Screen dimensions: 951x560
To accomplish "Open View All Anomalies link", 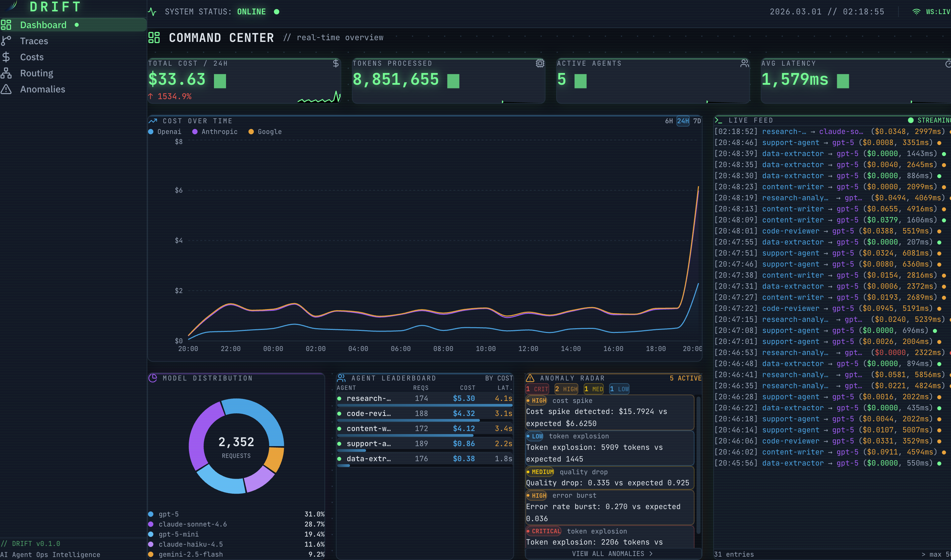I will point(612,554).
